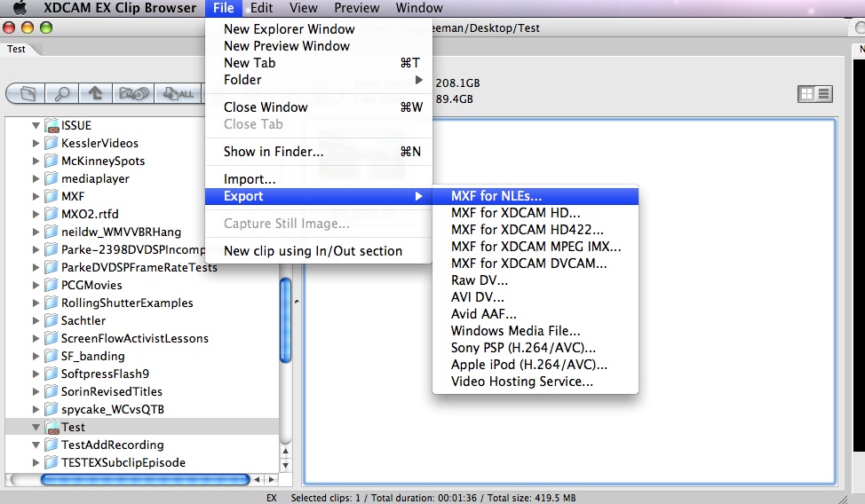Screen dimensions: 865x504
Task: Choose New Tab from File menu
Action: point(318,63)
